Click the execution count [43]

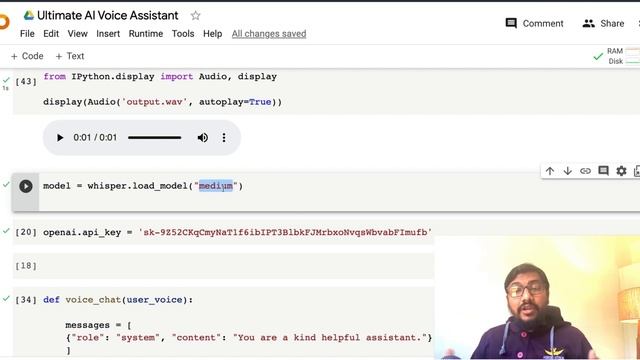[x=26, y=81]
